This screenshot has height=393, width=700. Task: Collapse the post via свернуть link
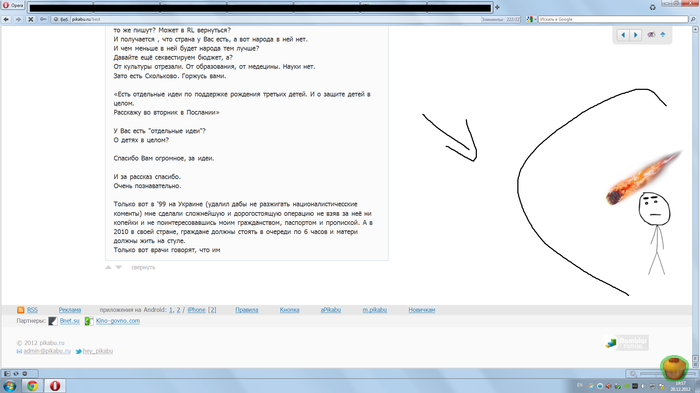[x=143, y=268]
